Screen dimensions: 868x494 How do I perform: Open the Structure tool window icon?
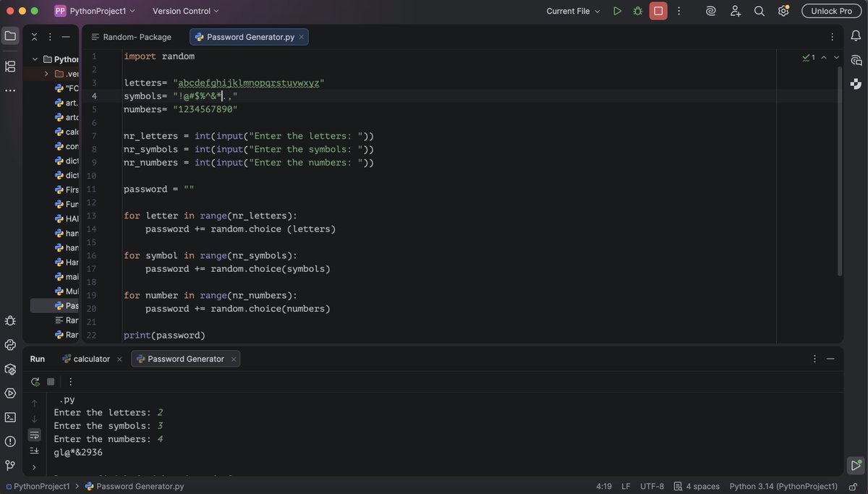[10, 67]
